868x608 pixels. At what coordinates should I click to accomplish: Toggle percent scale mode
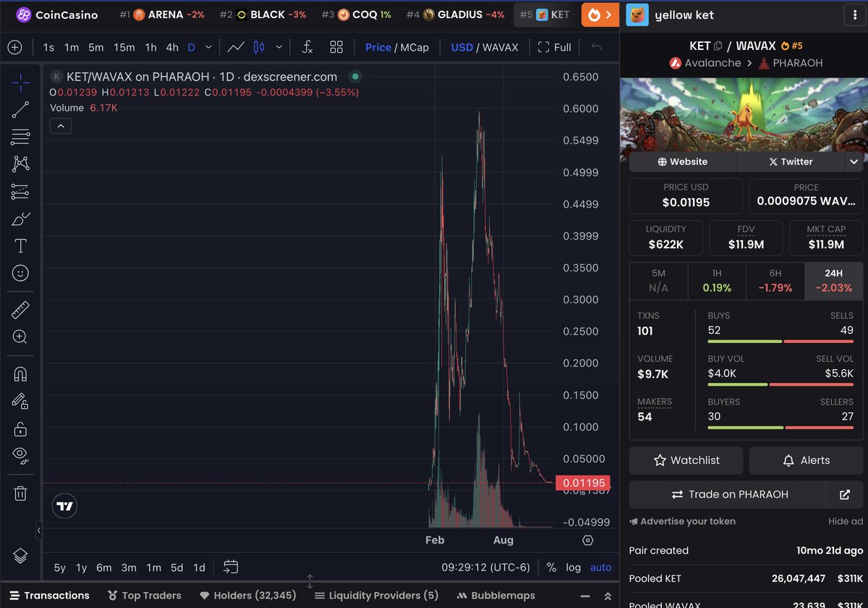[551, 567]
